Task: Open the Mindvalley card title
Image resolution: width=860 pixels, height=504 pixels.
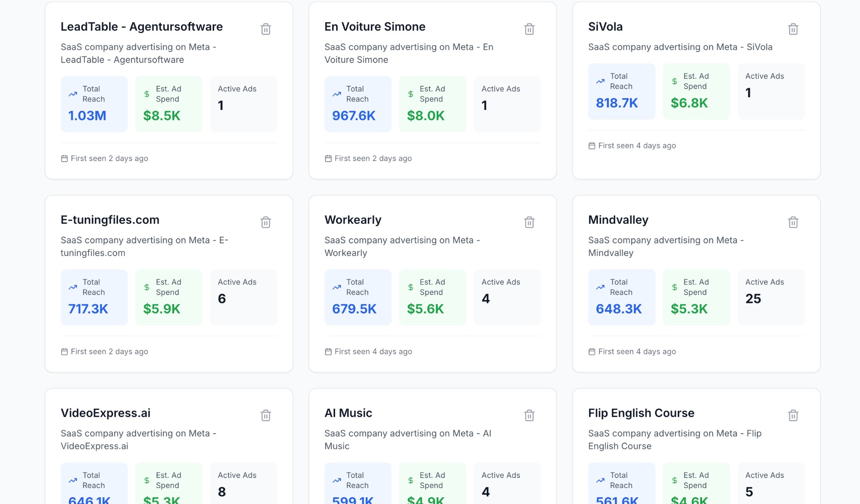Action: coord(618,220)
